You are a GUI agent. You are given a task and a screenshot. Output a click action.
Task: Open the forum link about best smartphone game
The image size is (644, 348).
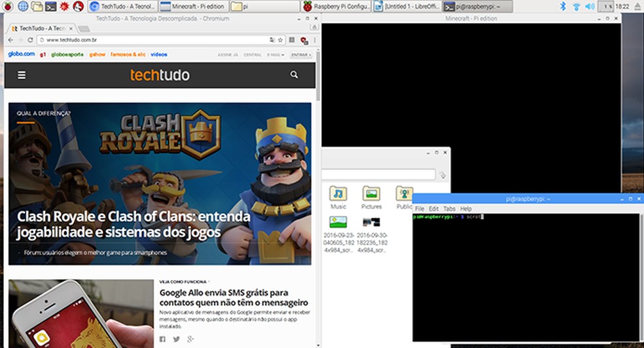[x=96, y=252]
